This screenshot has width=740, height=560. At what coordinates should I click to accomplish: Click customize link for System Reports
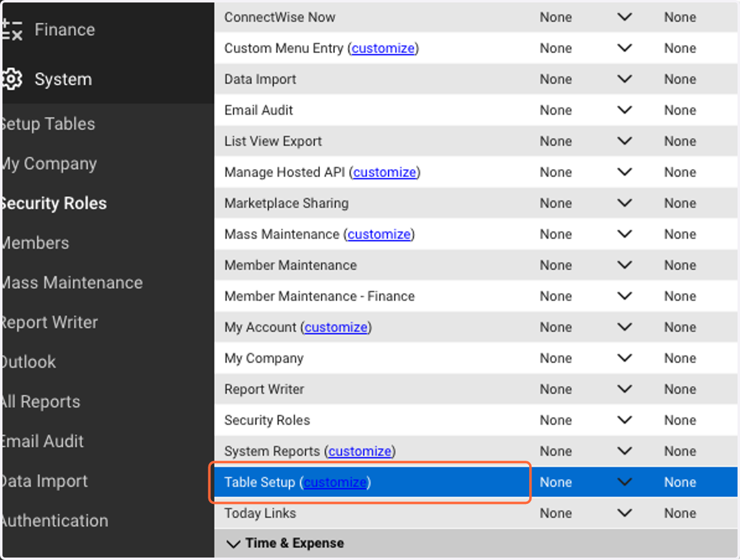pos(360,451)
